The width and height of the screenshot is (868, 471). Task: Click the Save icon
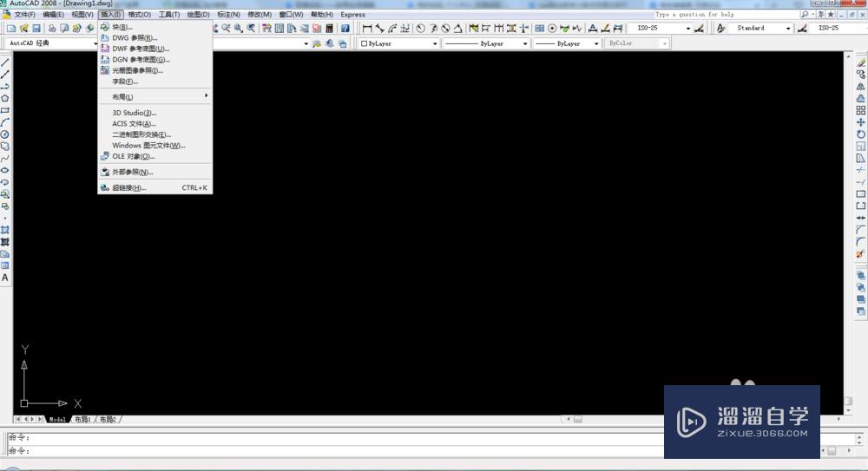(36, 28)
